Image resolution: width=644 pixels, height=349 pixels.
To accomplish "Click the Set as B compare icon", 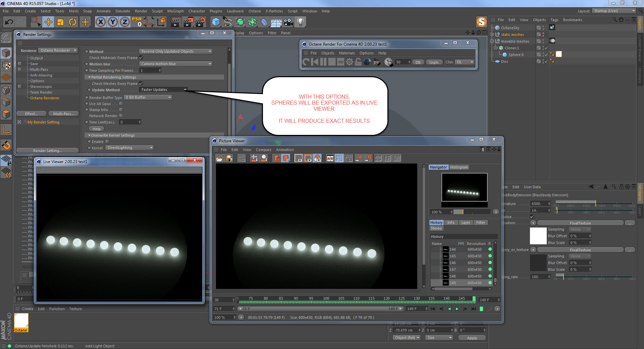I will tap(368, 158).
